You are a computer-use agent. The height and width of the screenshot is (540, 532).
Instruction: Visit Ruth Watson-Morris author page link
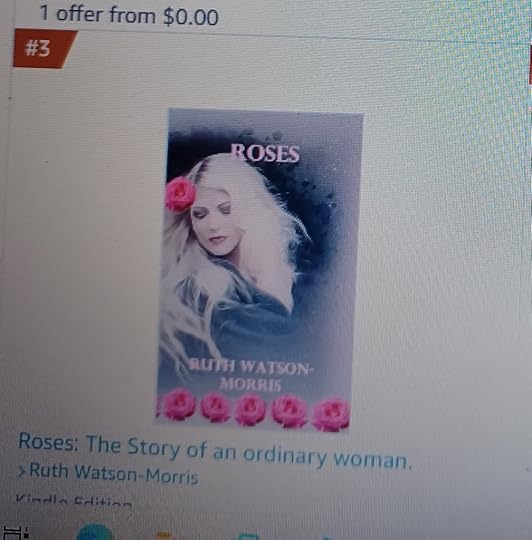click(x=114, y=475)
